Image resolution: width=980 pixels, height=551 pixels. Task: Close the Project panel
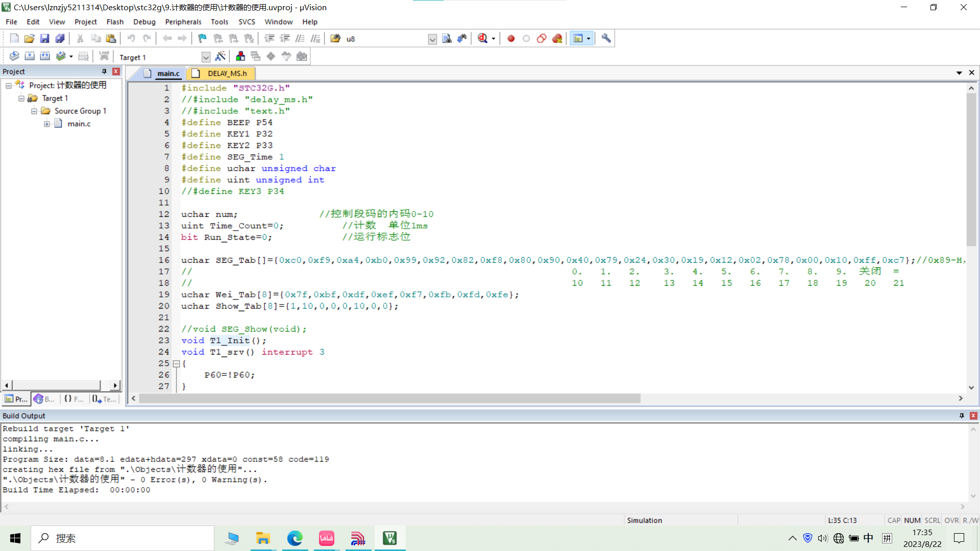(116, 71)
